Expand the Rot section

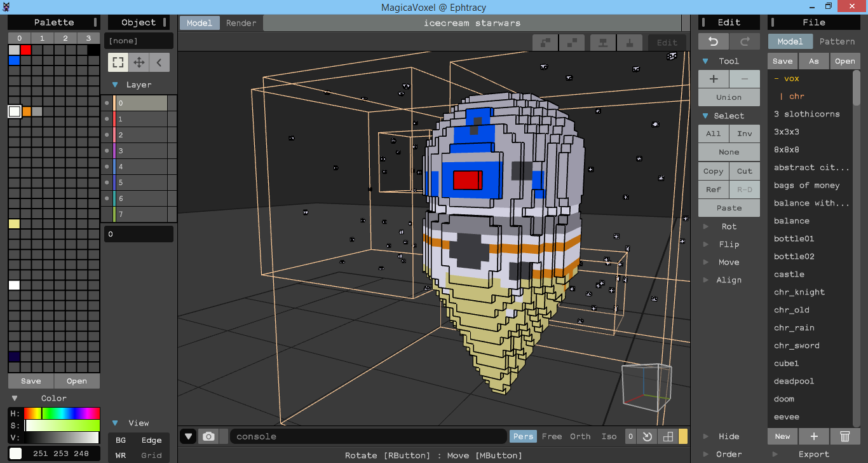point(705,226)
